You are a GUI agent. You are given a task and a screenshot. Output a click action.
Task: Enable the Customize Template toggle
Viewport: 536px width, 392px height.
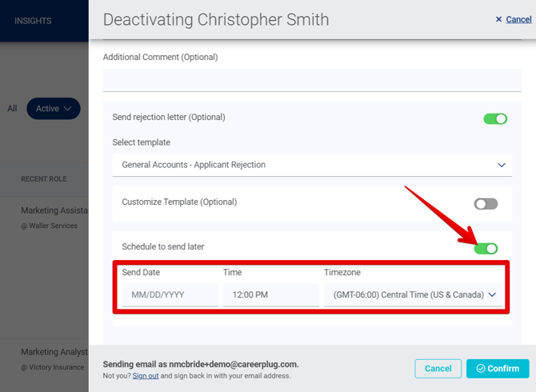486,204
